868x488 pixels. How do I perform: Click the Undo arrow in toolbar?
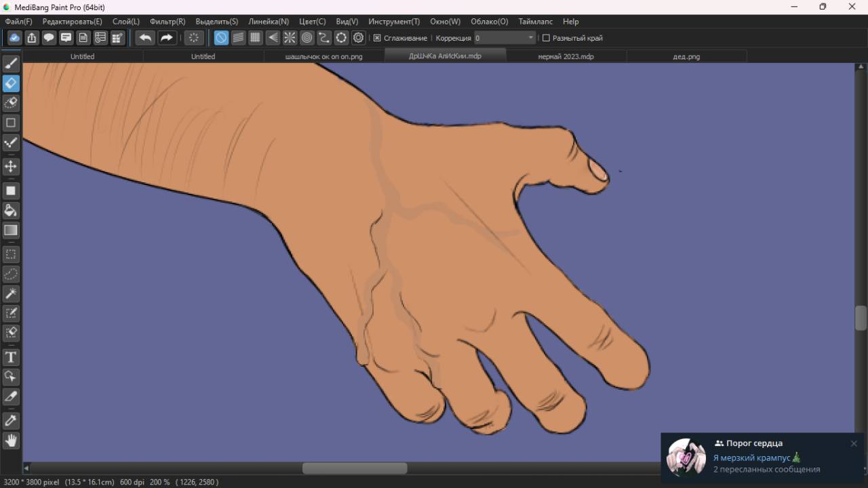pos(145,38)
